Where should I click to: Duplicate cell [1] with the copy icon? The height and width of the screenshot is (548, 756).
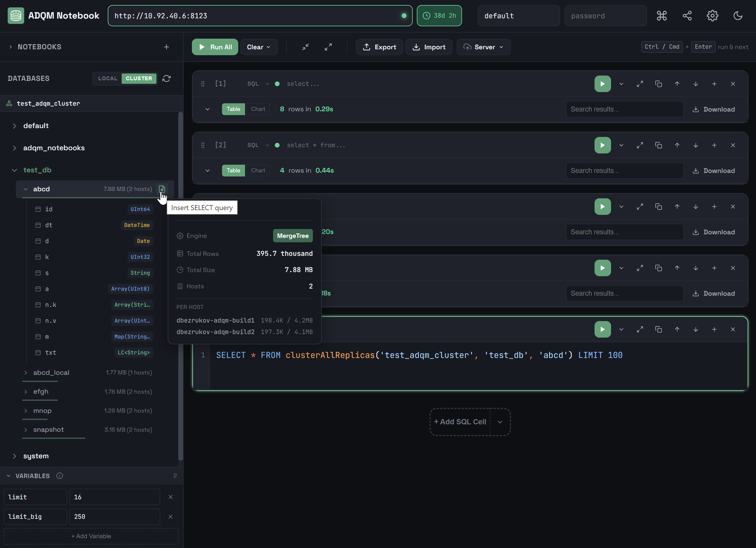tap(658, 84)
